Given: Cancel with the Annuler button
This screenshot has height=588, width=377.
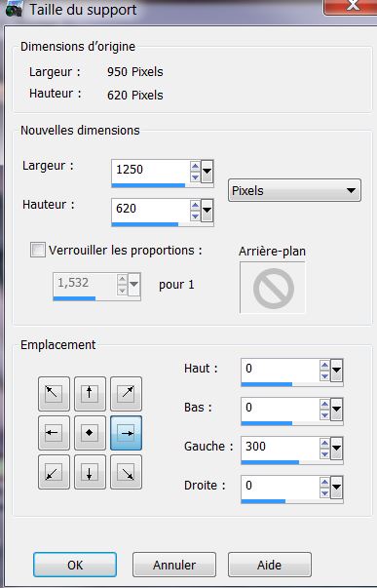Looking at the screenshot, I should (174, 565).
